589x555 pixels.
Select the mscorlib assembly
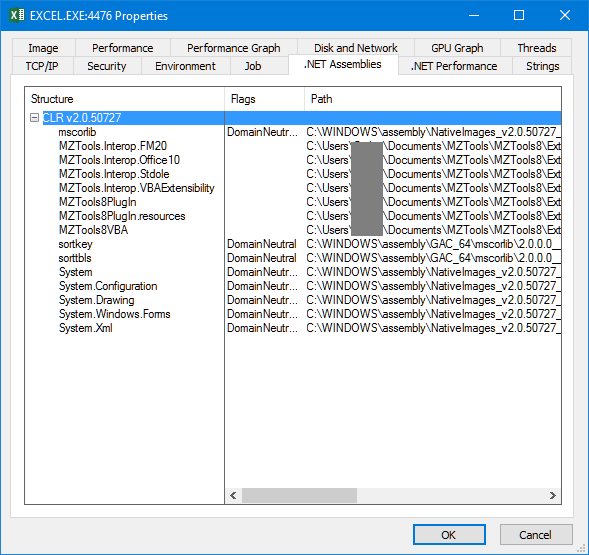[x=77, y=132]
